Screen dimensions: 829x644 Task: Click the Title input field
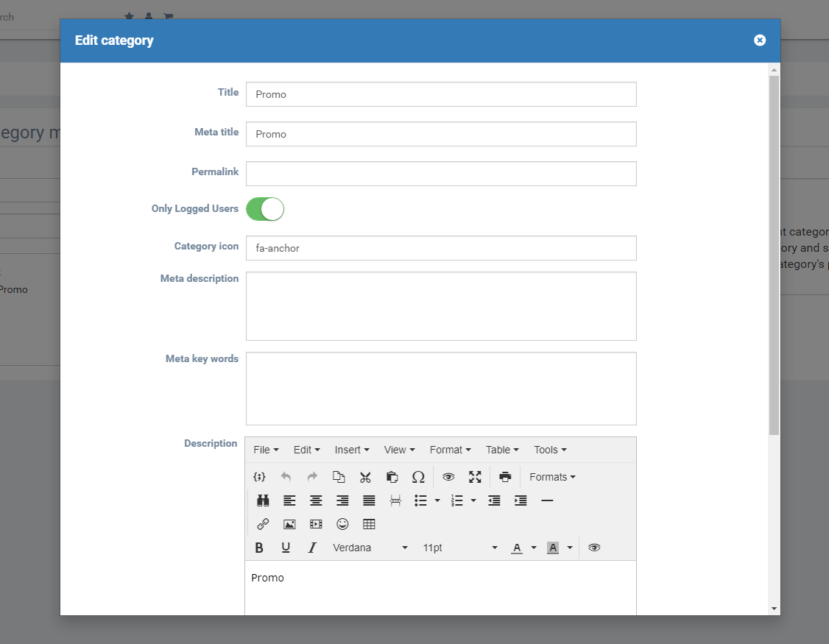[x=441, y=94]
